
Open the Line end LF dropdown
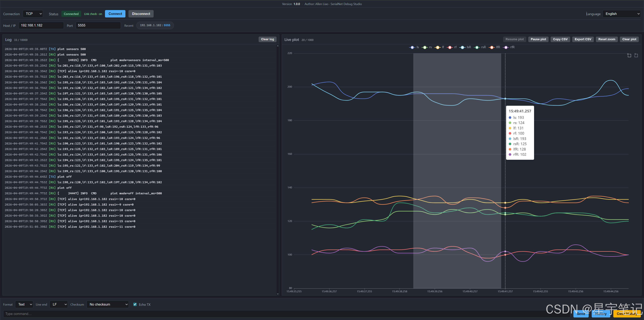(x=59, y=304)
